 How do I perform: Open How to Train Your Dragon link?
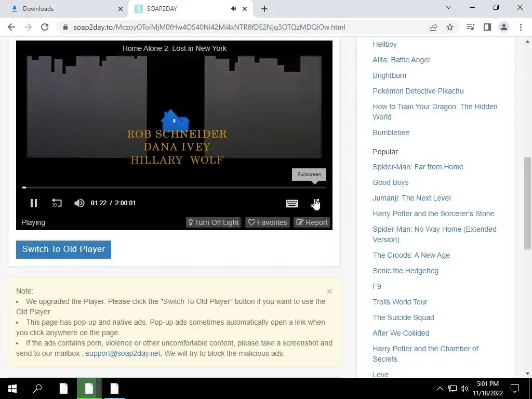(x=435, y=112)
